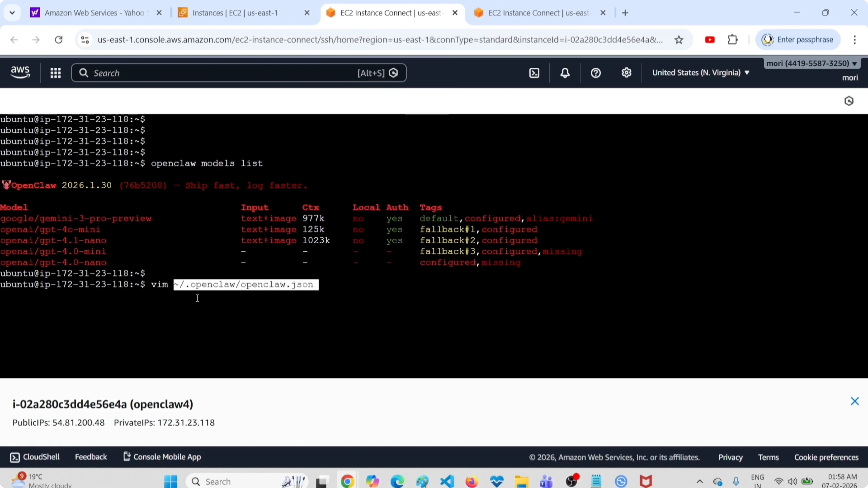Open the browser extensions puzzle icon
This screenshot has height=488, width=868.
733,40
